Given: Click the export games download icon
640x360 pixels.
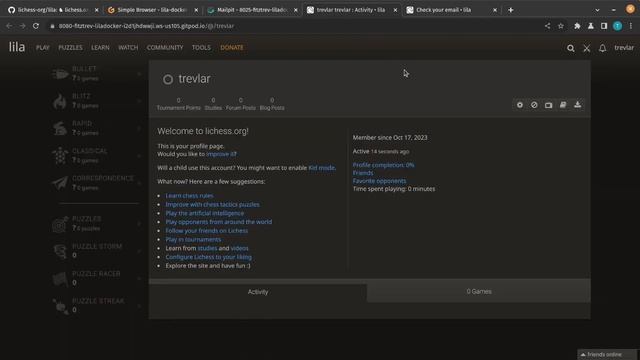Looking at the screenshot, I should [x=578, y=105].
